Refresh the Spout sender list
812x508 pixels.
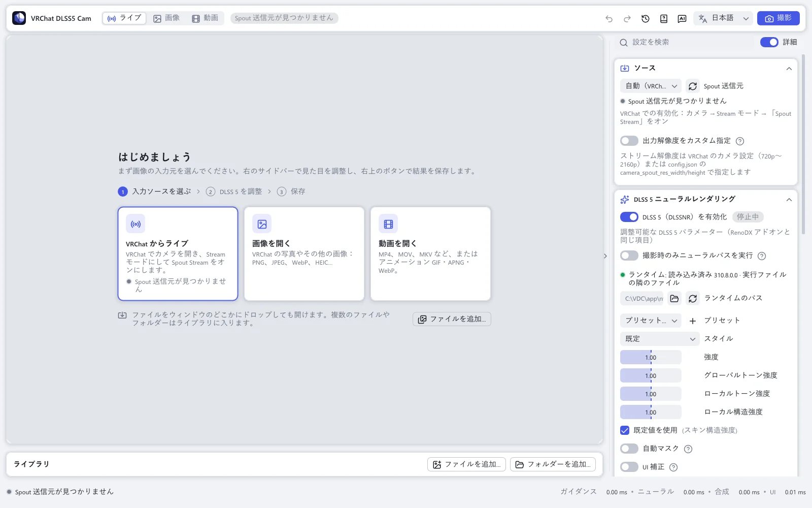click(693, 86)
